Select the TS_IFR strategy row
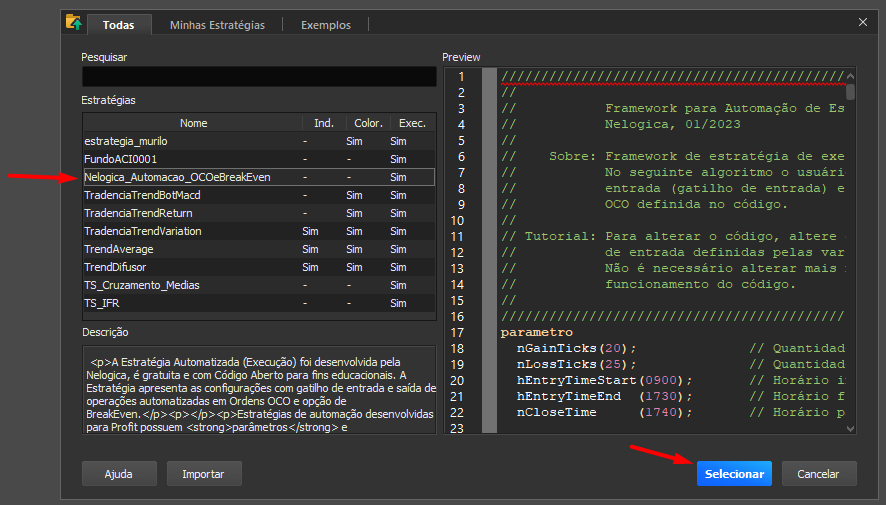886x505 pixels. pyautogui.click(x=259, y=303)
